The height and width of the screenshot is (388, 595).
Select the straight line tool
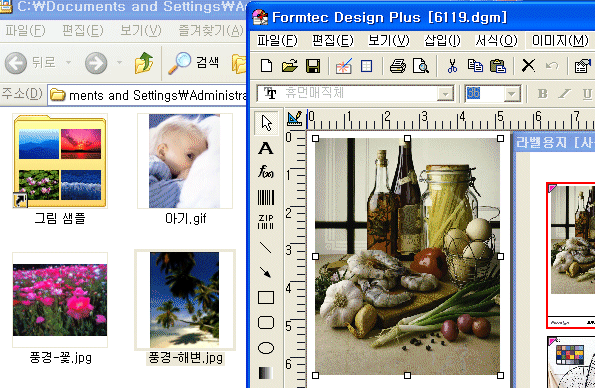(x=266, y=248)
